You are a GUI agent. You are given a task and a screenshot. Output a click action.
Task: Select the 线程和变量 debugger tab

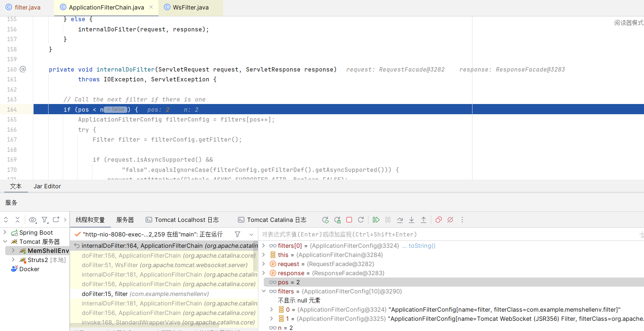(90, 220)
